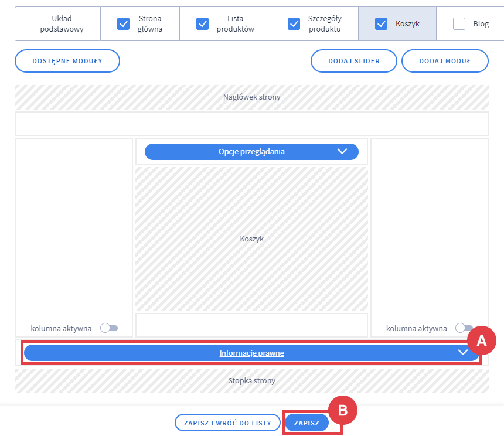The width and height of the screenshot is (504, 436).
Task: Disable the Koszyk layout checkbox
Action: (381, 24)
